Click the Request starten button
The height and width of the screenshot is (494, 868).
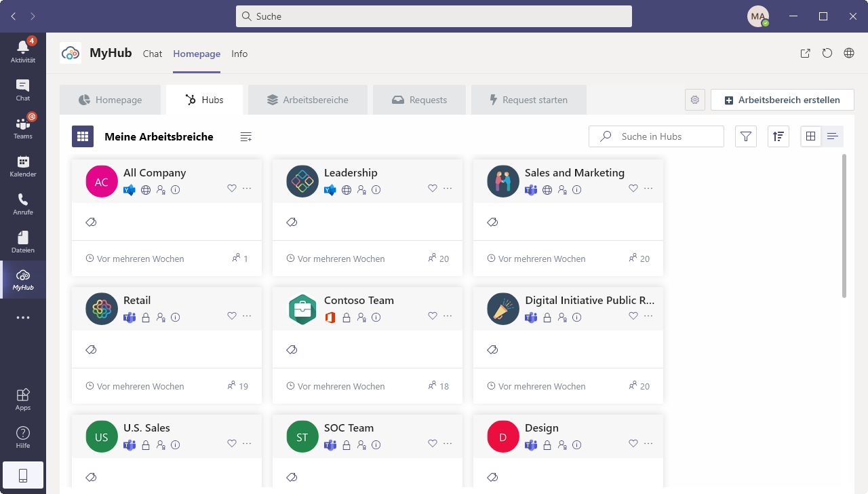pyautogui.click(x=528, y=100)
